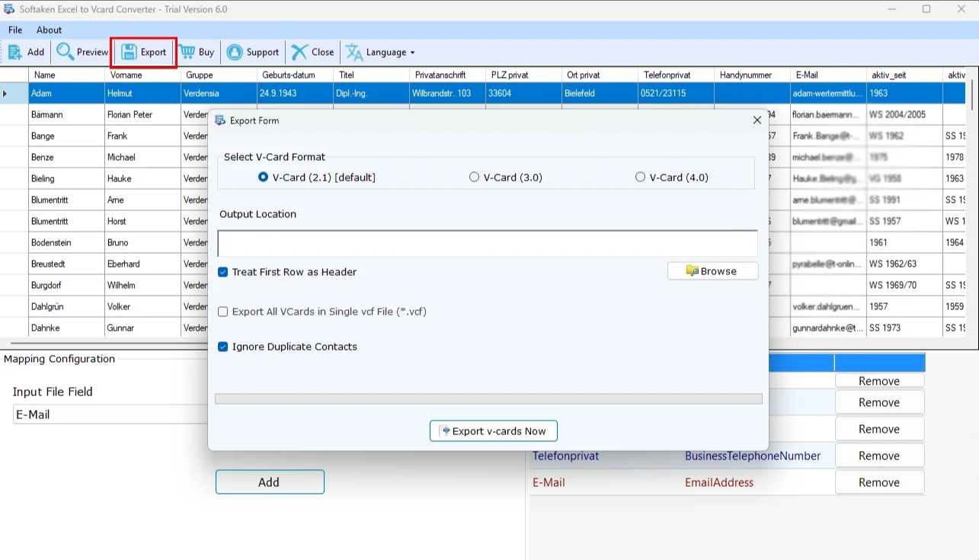
Task: Toggle Ignore Duplicate Contacts checkbox
Action: pos(223,347)
